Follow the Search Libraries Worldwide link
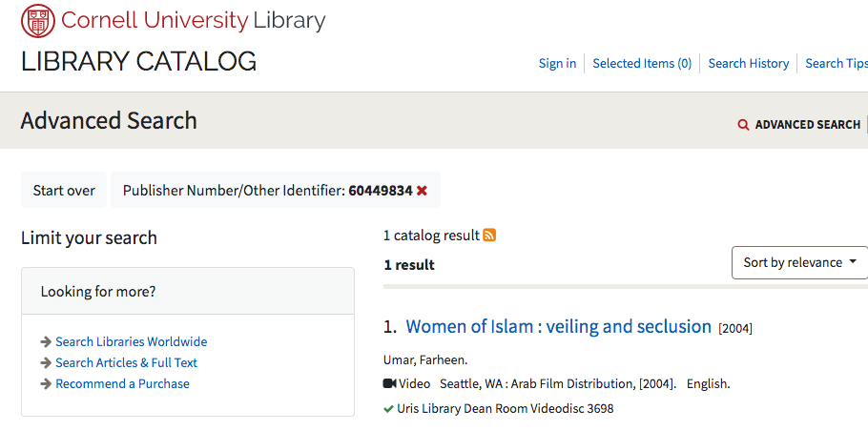868x431 pixels. click(x=132, y=342)
